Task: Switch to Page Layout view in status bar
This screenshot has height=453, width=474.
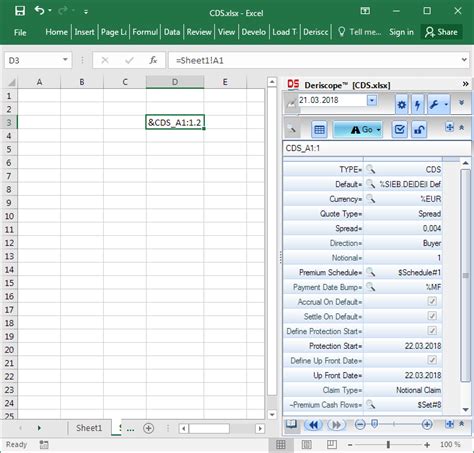Action: (x=306, y=444)
